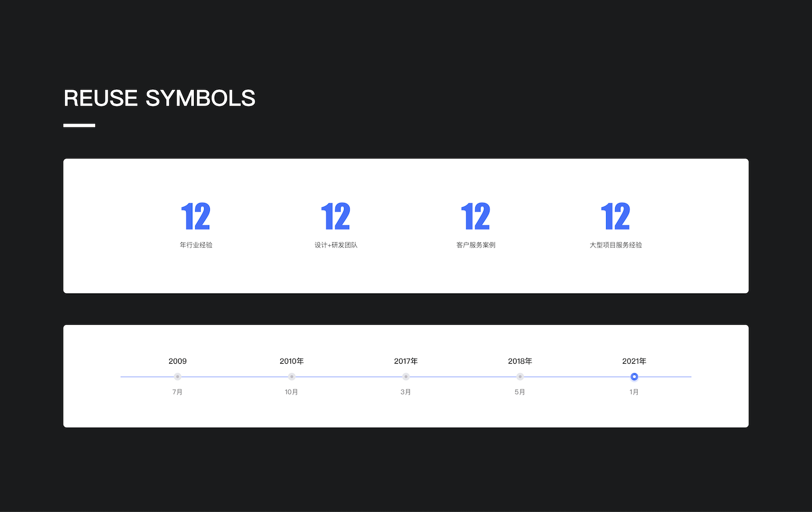This screenshot has height=512, width=812.
Task: Select the active blue 2021年 timeline dot
Action: point(634,377)
